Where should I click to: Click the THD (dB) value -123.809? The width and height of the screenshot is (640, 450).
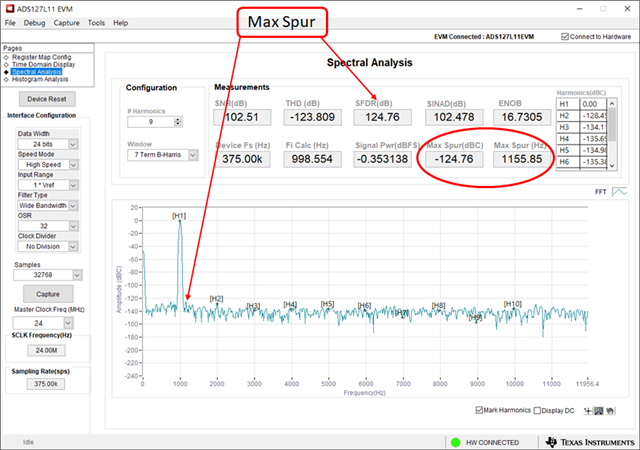[x=313, y=117]
